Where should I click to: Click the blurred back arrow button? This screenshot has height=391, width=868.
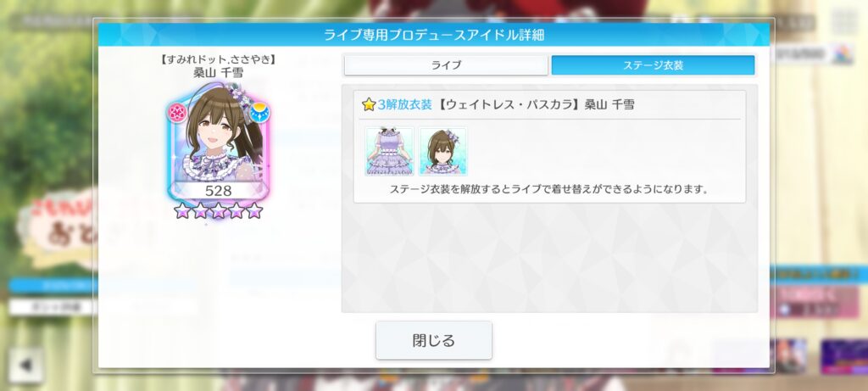tap(25, 366)
